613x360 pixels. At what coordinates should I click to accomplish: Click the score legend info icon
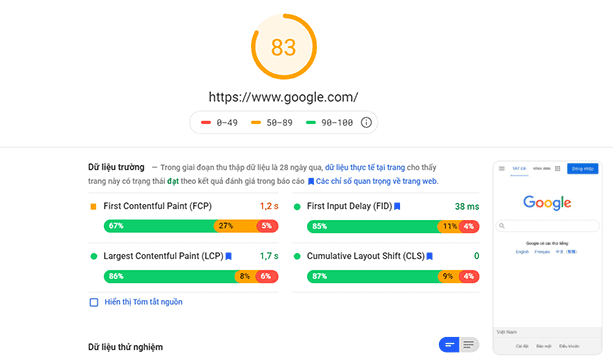pos(366,123)
